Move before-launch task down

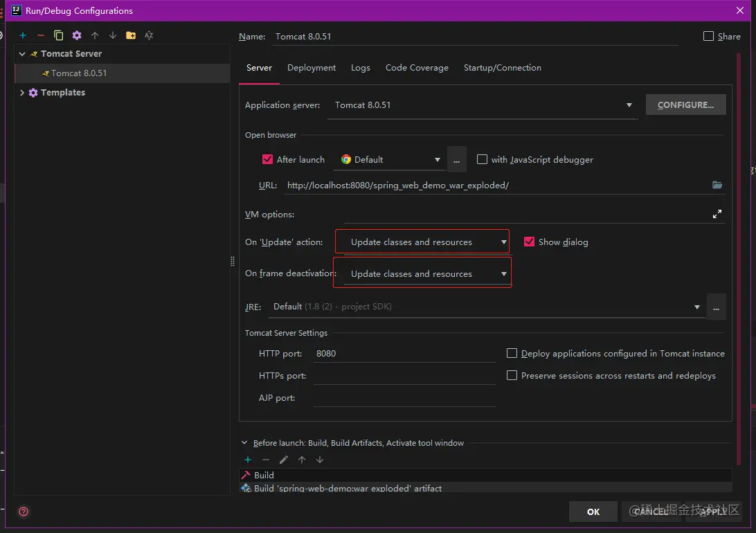(x=320, y=460)
